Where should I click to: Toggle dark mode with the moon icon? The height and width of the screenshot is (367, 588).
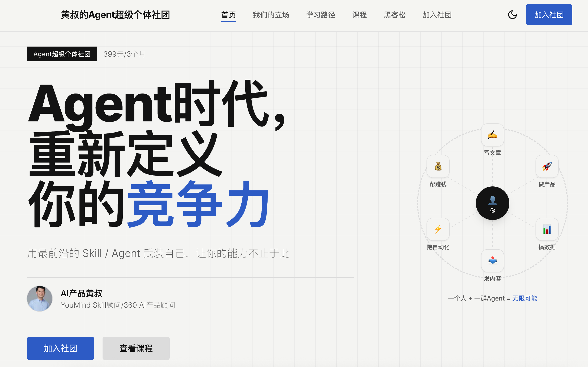tap(512, 15)
